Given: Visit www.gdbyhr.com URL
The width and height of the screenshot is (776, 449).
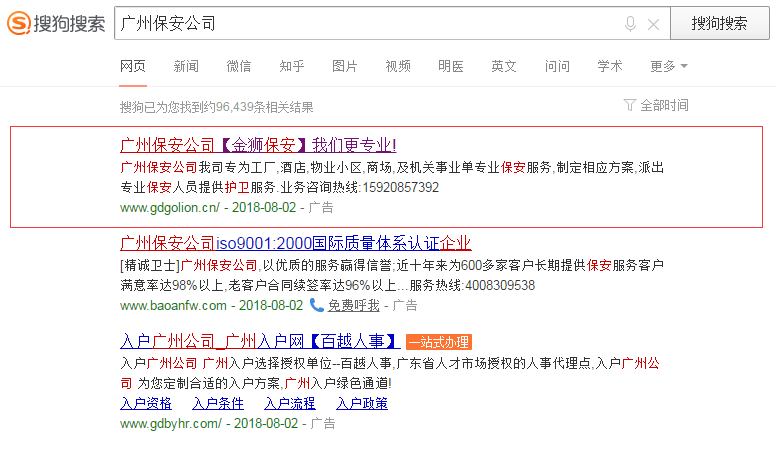Looking at the screenshot, I should click(x=171, y=424).
